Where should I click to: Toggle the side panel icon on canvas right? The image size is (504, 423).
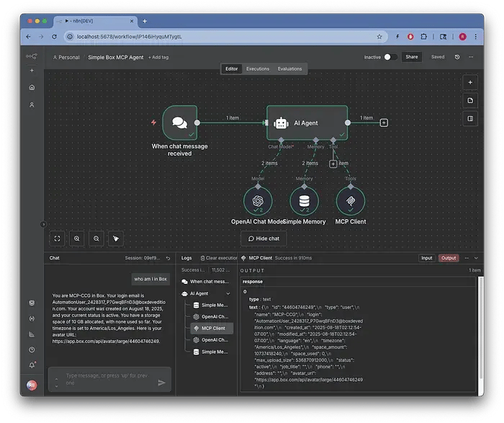pos(470,118)
